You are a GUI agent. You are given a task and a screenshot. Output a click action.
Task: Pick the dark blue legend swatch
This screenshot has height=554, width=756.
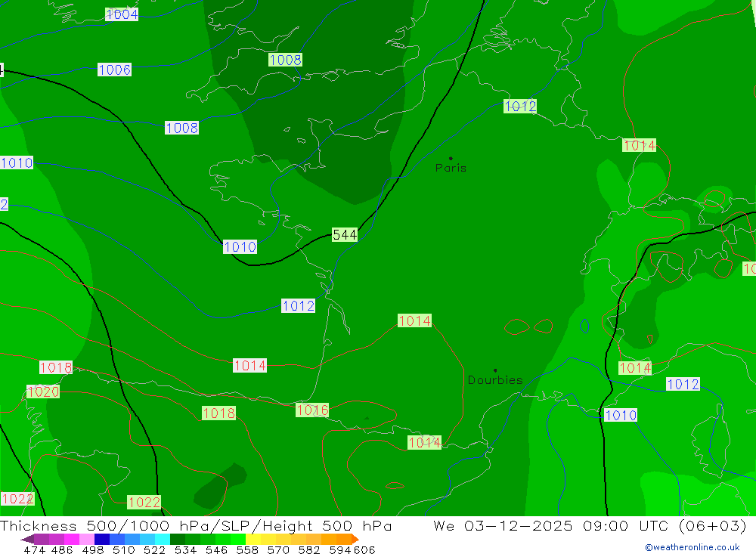[102, 539]
